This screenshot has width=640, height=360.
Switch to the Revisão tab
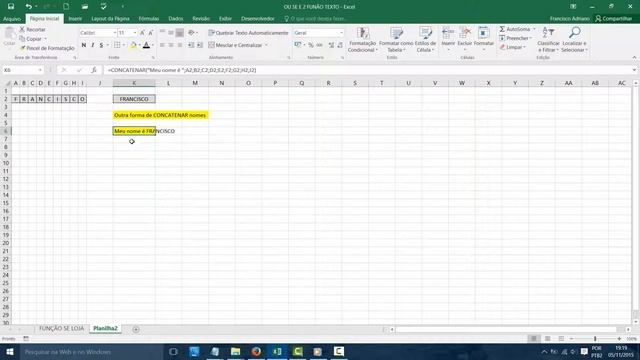point(201,19)
